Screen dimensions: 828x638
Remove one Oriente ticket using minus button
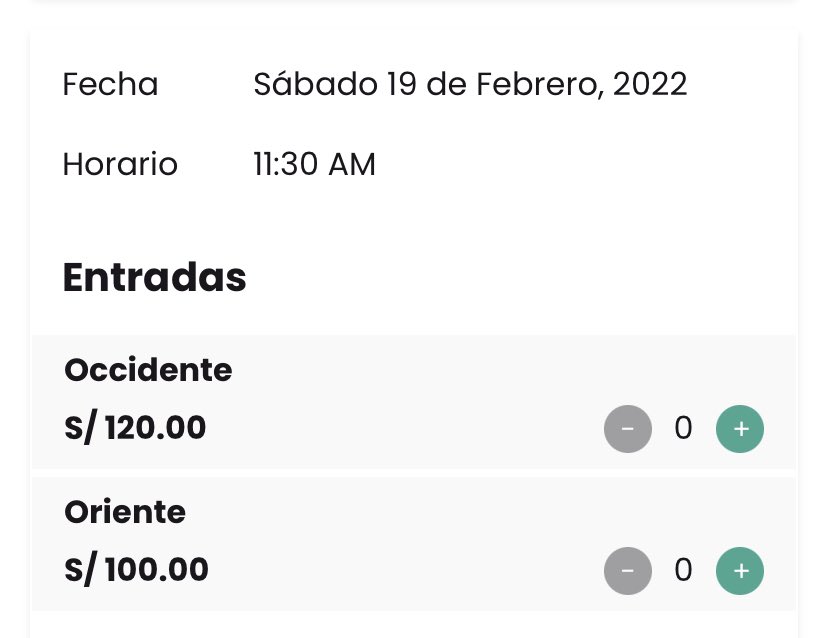[x=628, y=571]
